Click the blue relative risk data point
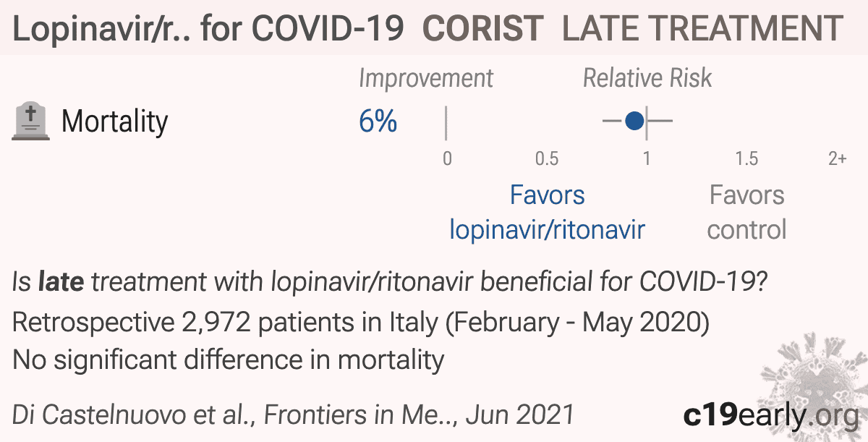This screenshot has height=442, width=868. click(x=635, y=121)
